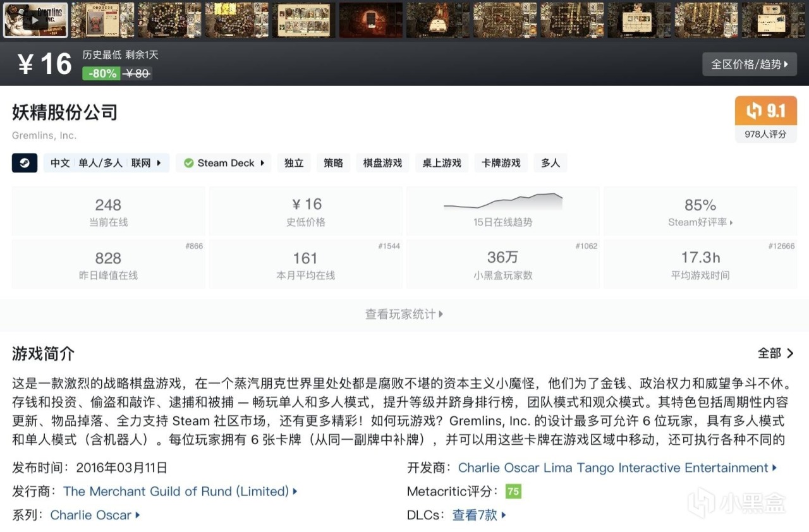
Task: Open the 15日在线趋势 chart
Action: [502, 211]
